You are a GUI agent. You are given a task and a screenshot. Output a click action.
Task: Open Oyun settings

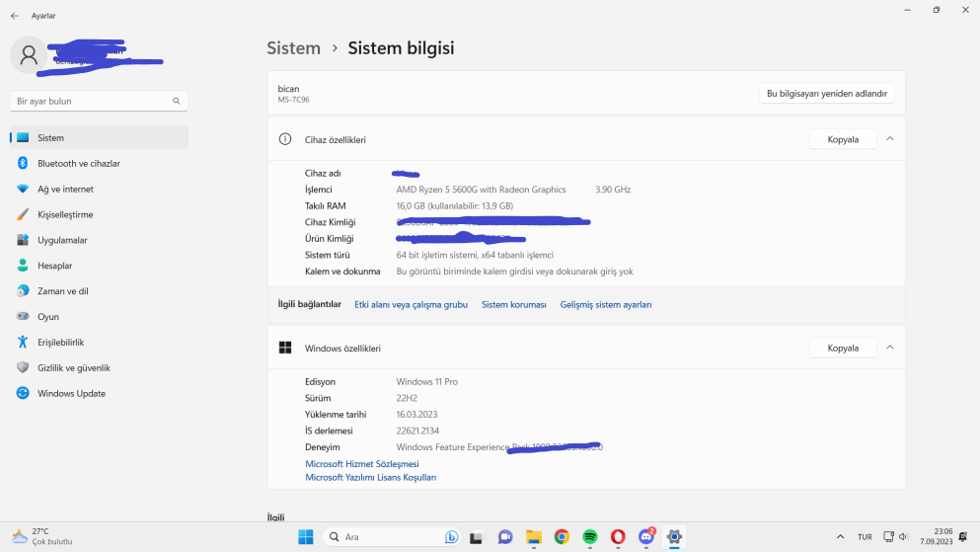click(99, 317)
